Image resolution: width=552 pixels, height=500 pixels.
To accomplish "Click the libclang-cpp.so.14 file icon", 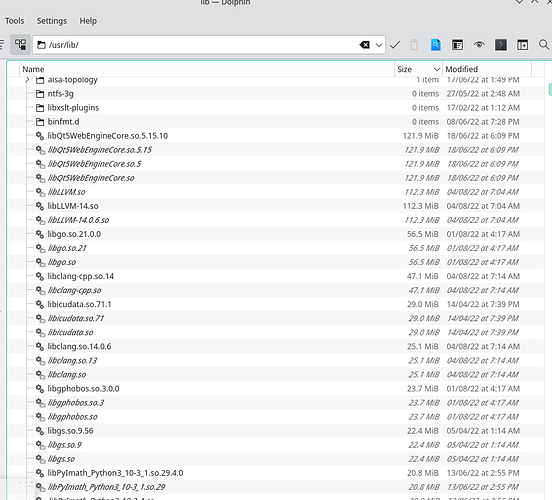I will (x=40, y=276).
